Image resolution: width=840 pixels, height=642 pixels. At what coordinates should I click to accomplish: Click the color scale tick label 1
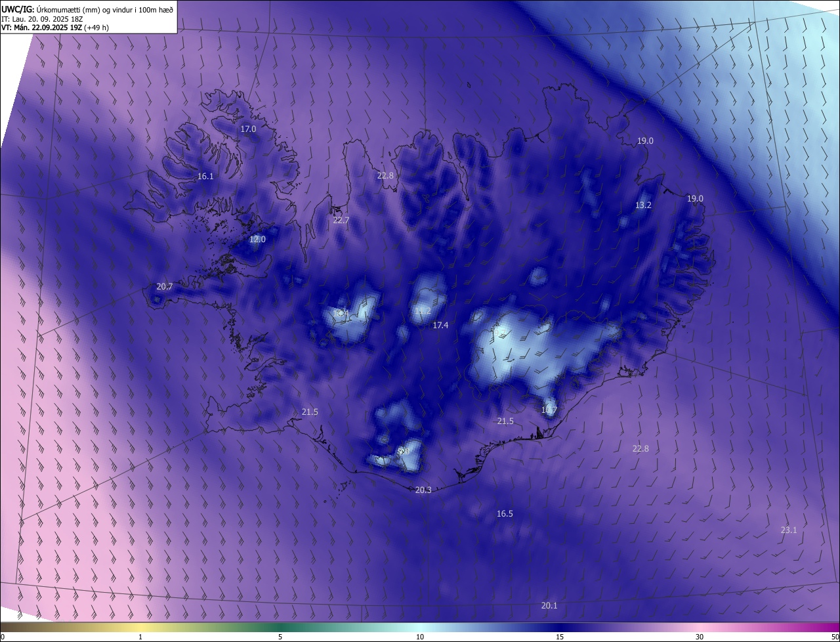(140, 637)
